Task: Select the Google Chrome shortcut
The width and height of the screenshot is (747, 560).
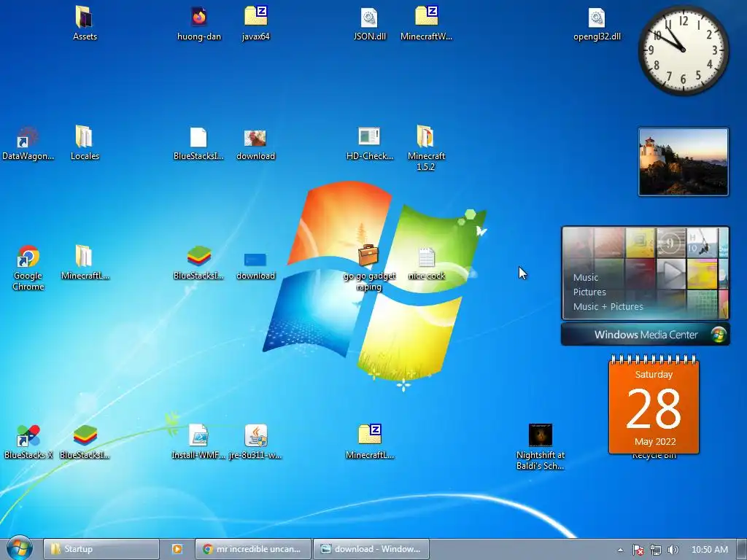Action: tap(28, 256)
